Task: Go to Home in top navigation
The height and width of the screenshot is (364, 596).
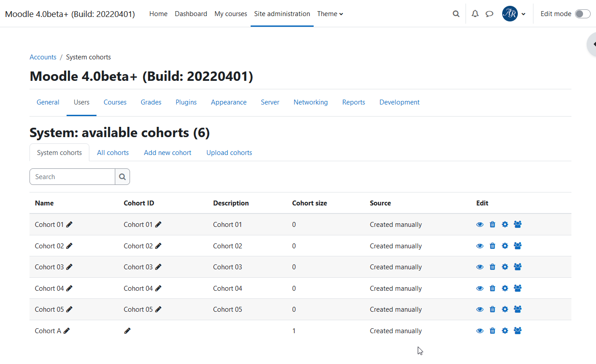Action: click(158, 14)
